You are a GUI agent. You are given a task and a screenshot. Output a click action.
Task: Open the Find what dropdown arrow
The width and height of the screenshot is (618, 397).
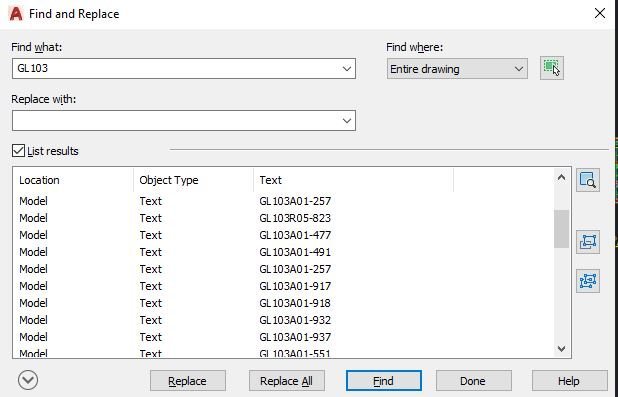(x=346, y=69)
